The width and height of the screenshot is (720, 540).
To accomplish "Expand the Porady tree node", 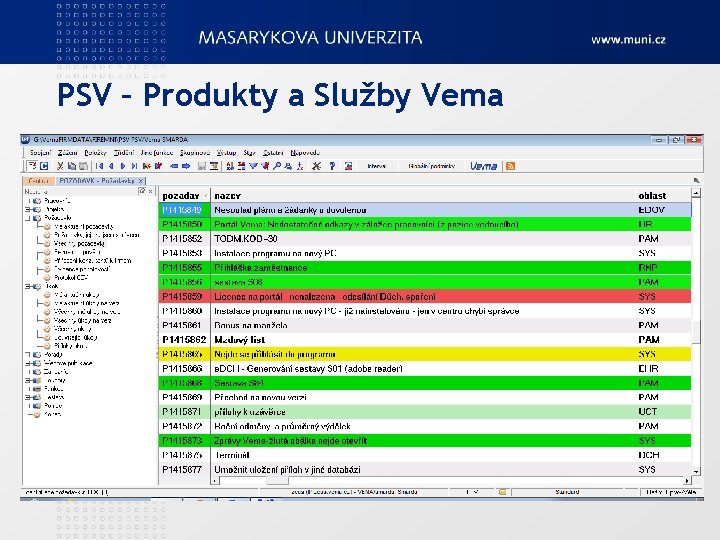I will [x=28, y=355].
